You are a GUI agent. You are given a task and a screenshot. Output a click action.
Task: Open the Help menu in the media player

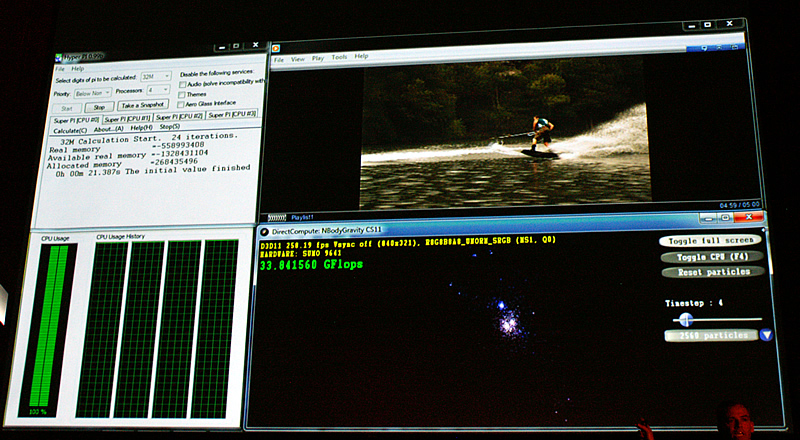361,56
